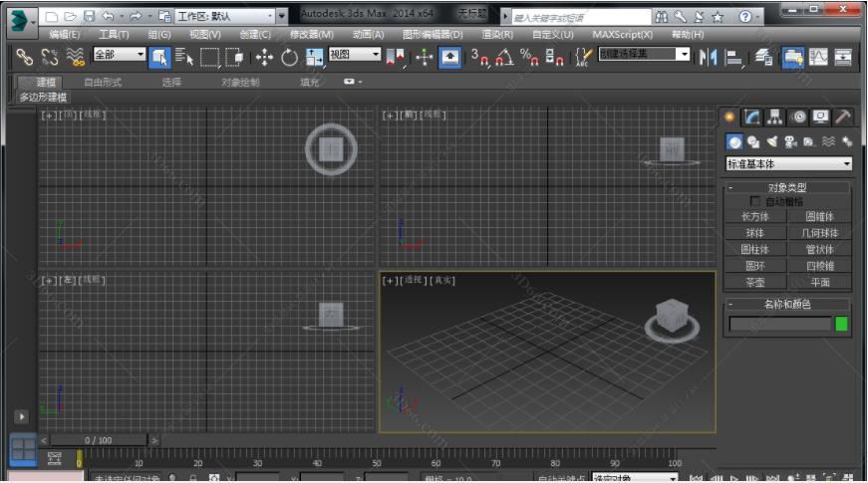Viewport: 868px width, 483px height.
Task: Toggle the 3D snaps button
Action: pyautogui.click(x=480, y=57)
